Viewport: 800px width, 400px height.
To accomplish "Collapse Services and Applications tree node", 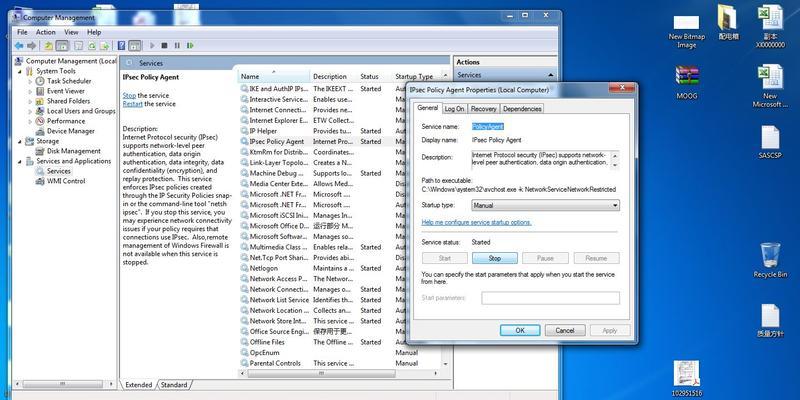I will (20, 161).
